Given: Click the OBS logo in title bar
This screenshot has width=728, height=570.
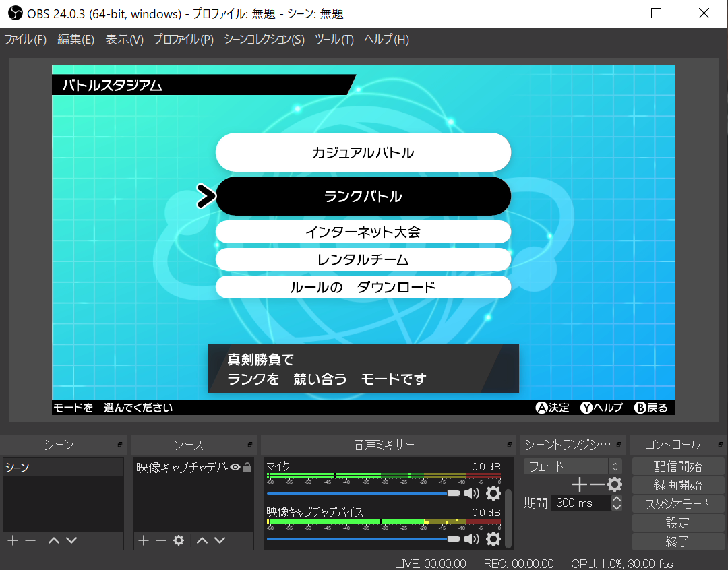Looking at the screenshot, I should (15, 13).
